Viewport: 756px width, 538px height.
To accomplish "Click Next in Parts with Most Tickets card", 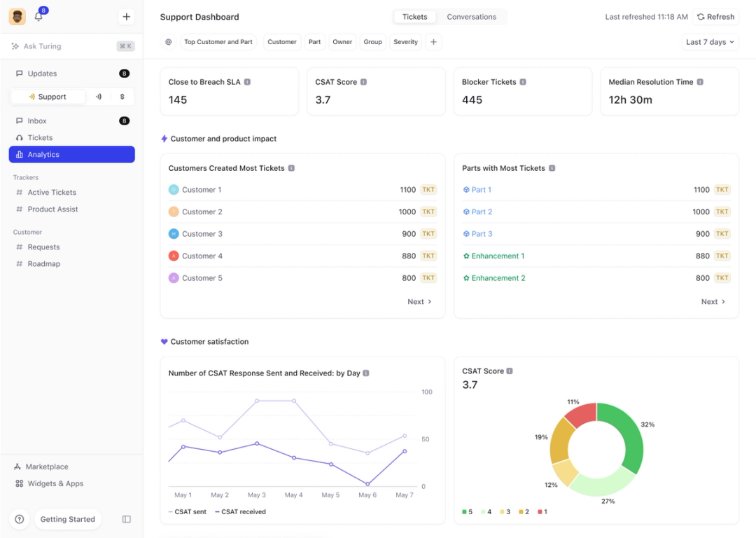I will tap(713, 301).
